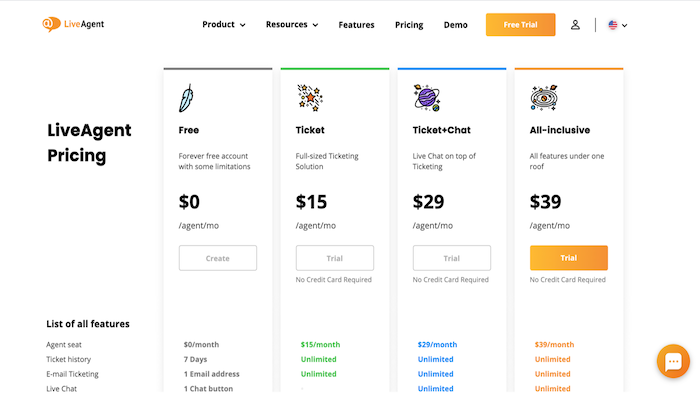The width and height of the screenshot is (700, 420).
Task: Expand the Product dropdown menu
Action: click(x=224, y=25)
